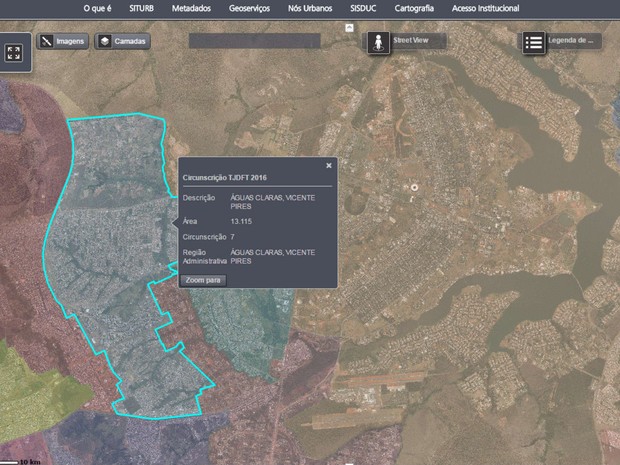Select Metadados in the top navigation
The height and width of the screenshot is (465, 620).
pyautogui.click(x=191, y=7)
